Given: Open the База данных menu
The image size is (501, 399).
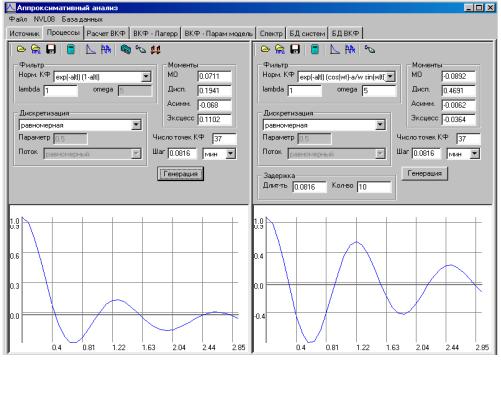Looking at the screenshot, I should pos(82,19).
